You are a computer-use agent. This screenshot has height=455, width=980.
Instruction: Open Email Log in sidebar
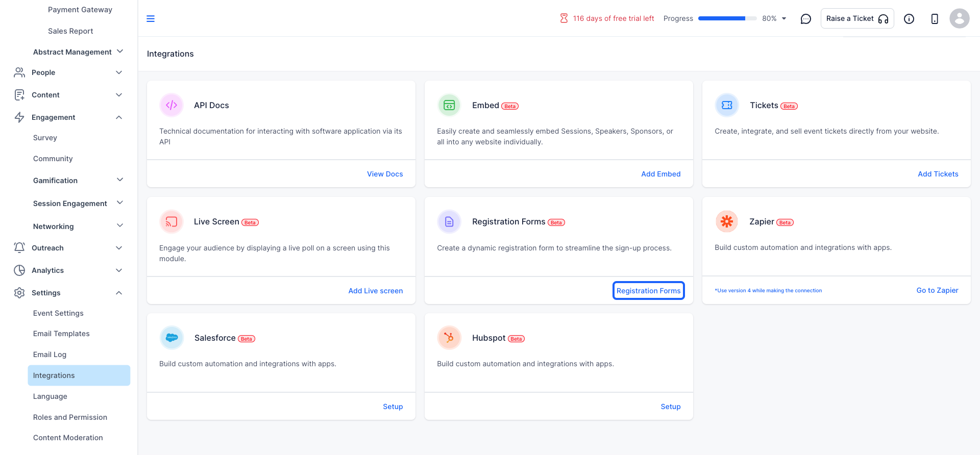pyautogui.click(x=50, y=355)
